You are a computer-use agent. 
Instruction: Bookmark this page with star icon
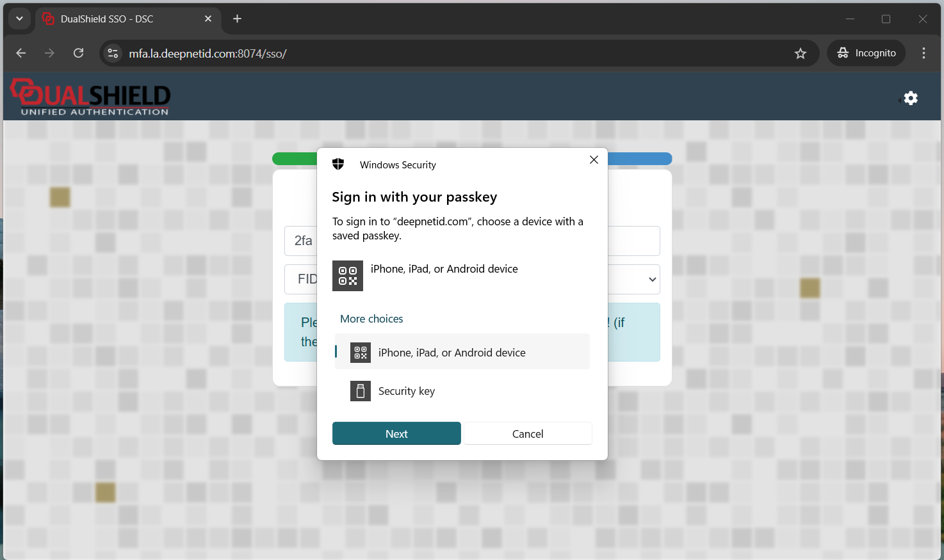(x=800, y=54)
